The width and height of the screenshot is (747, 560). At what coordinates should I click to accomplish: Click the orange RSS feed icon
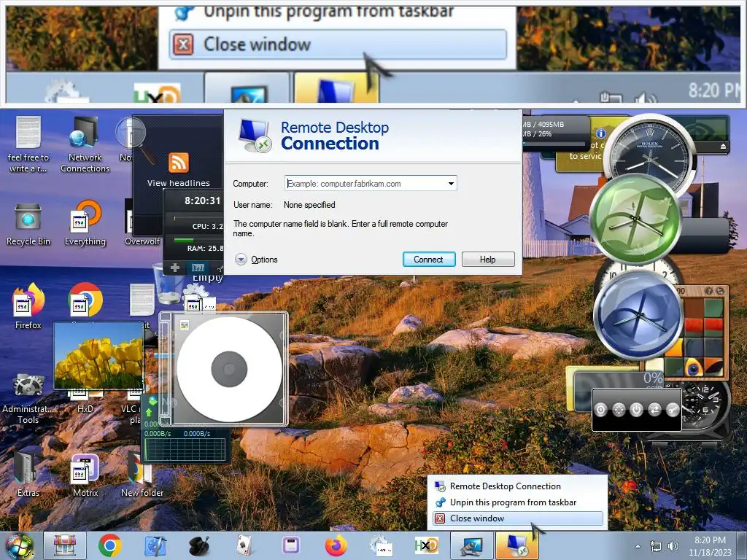(x=179, y=163)
